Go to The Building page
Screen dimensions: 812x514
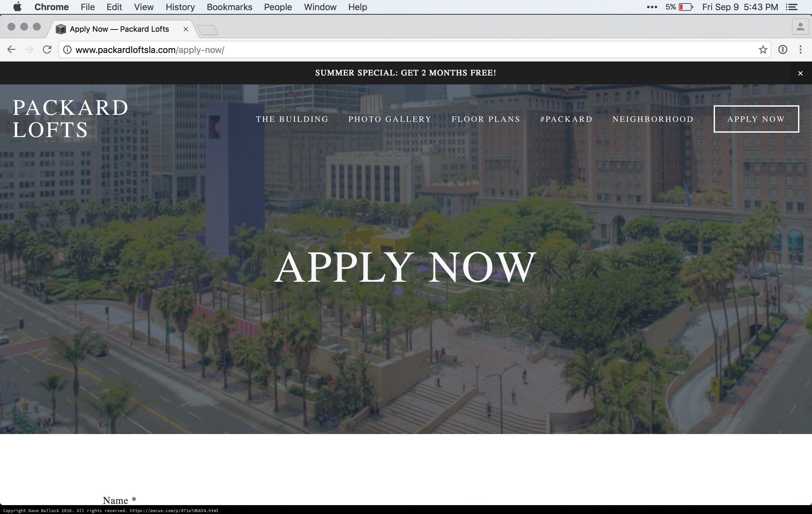click(x=292, y=119)
